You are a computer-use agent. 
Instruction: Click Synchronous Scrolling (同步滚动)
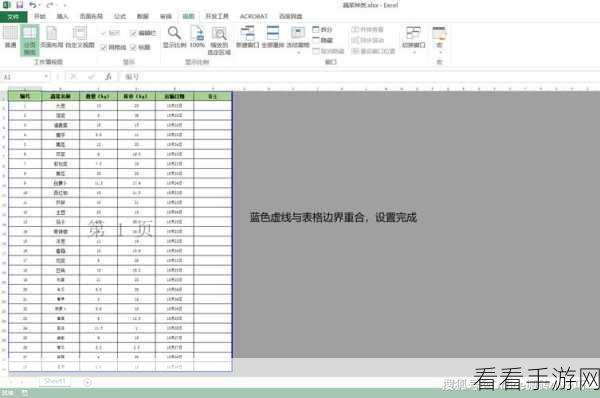pyautogui.click(x=367, y=40)
